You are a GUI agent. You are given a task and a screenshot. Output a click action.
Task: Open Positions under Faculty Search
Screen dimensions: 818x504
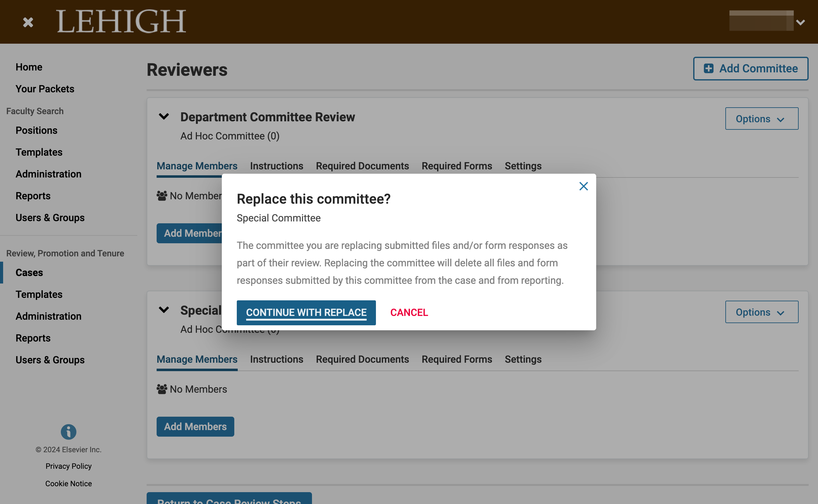point(36,130)
